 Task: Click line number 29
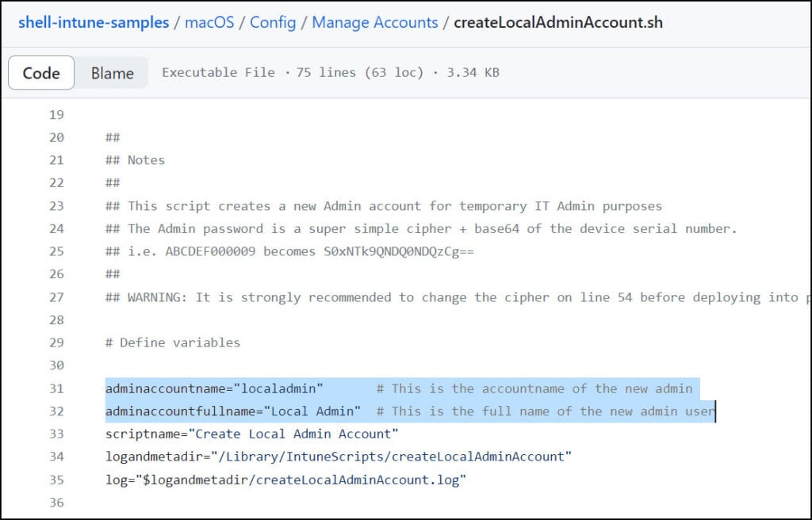56,342
